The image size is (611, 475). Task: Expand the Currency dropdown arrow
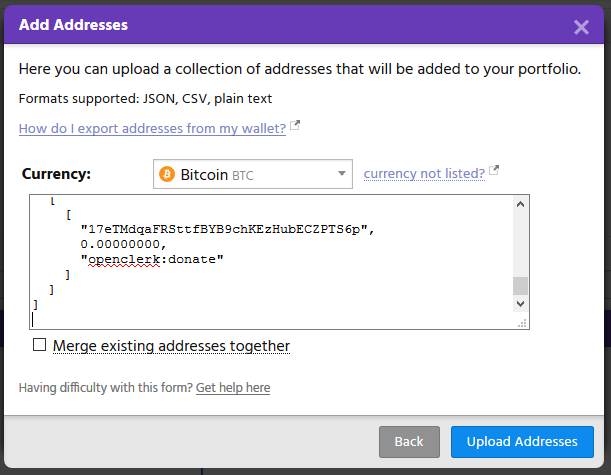click(342, 174)
